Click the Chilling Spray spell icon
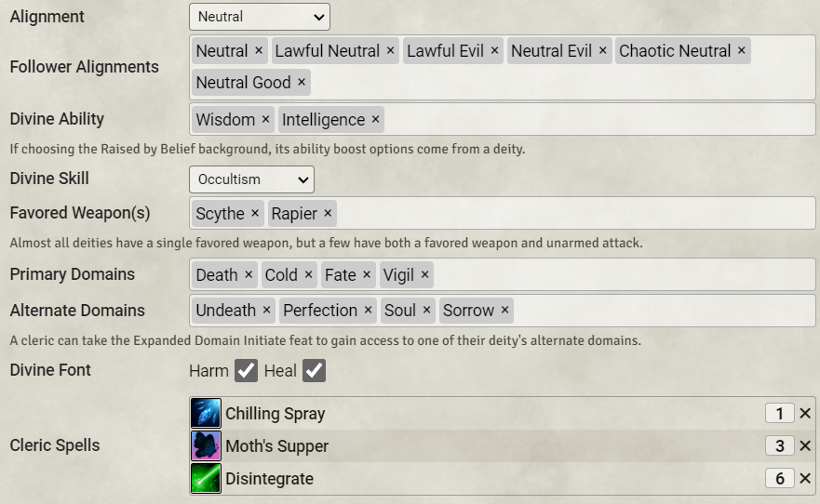The height and width of the screenshot is (504, 820). (206, 414)
